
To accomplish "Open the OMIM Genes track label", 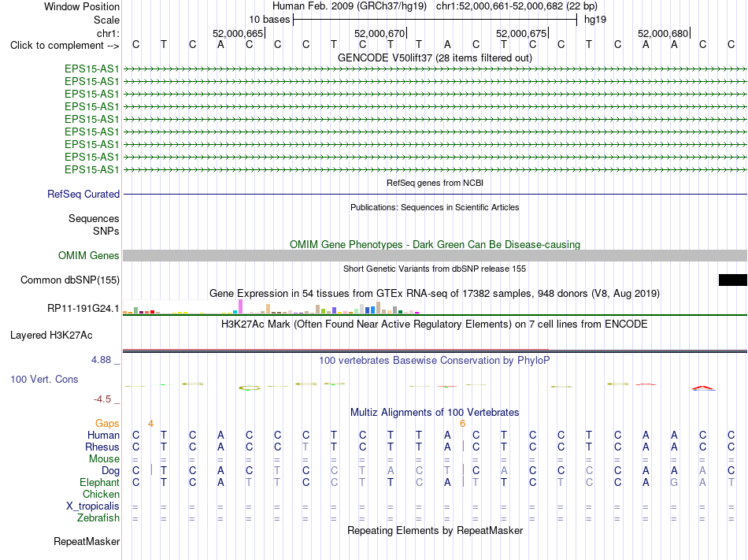I will tap(88, 256).
